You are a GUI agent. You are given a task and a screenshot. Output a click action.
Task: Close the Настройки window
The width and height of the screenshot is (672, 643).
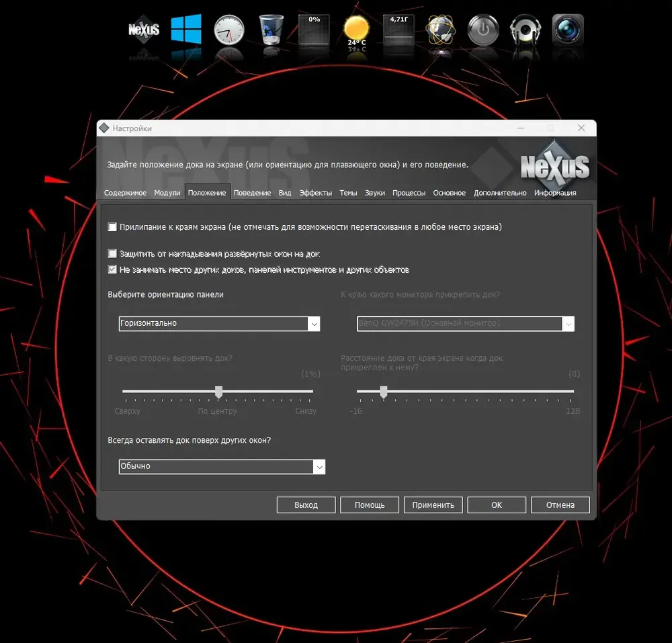click(581, 128)
